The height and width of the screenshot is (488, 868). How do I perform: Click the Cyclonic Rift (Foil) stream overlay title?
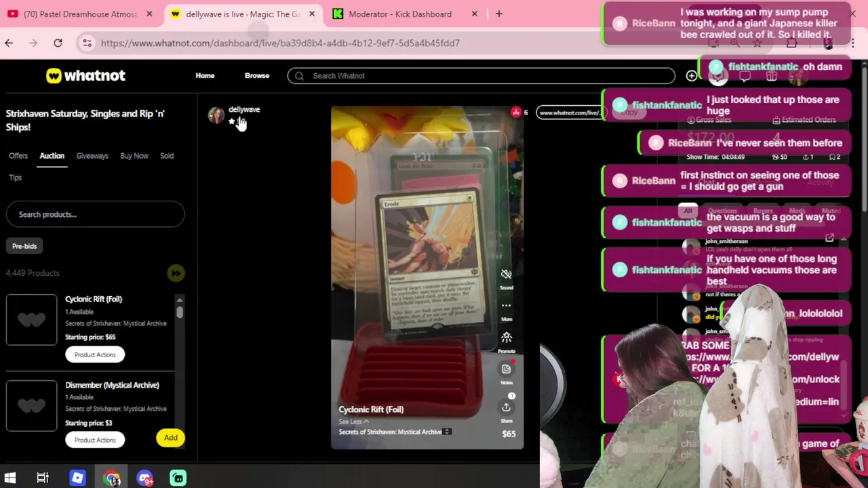coord(371,409)
